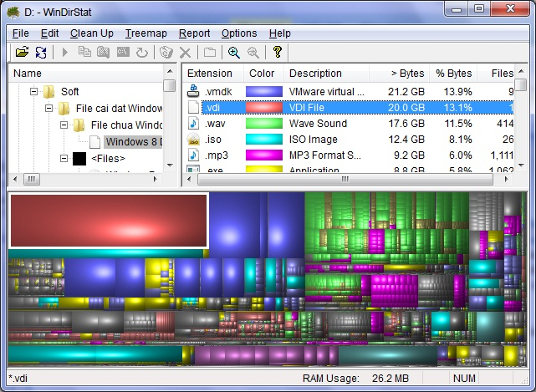Click the Refresh selected toolbar icon

click(x=142, y=53)
